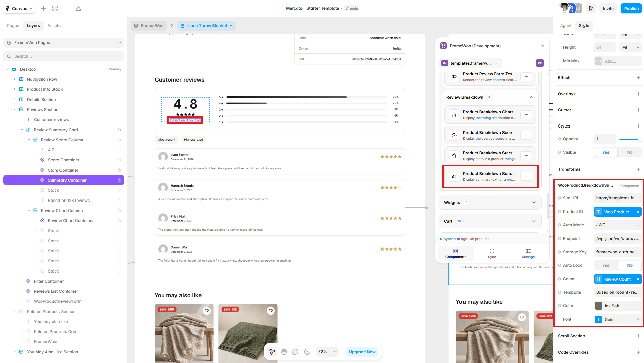Click the Highest rated filter
This screenshot has height=363, width=644.
(193, 140)
